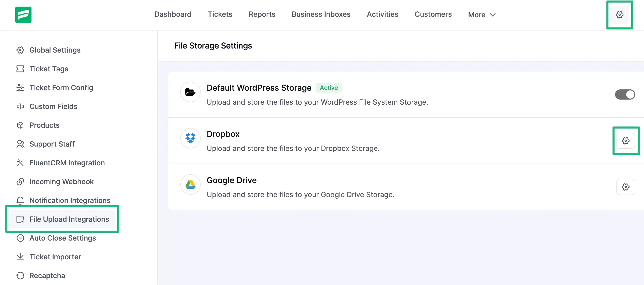Expand the More menu
Image resolution: width=644 pixels, height=285 pixels.
pos(481,14)
